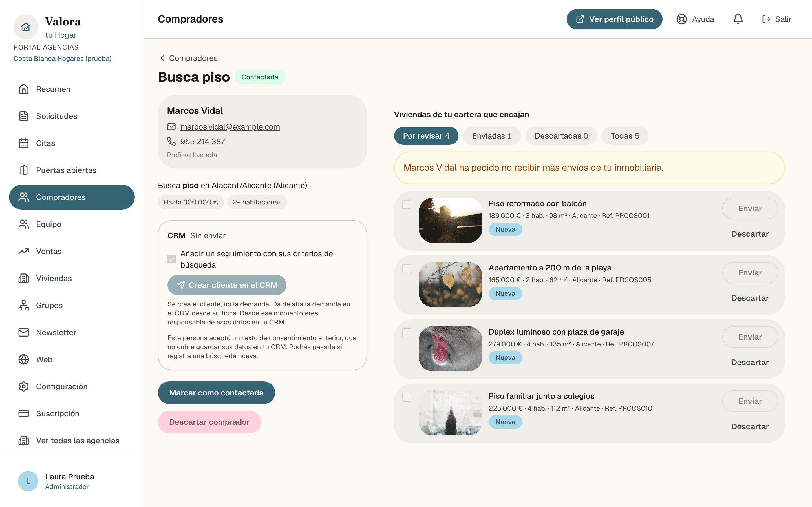Open marcos.vidal@example.com email link

[230, 127]
